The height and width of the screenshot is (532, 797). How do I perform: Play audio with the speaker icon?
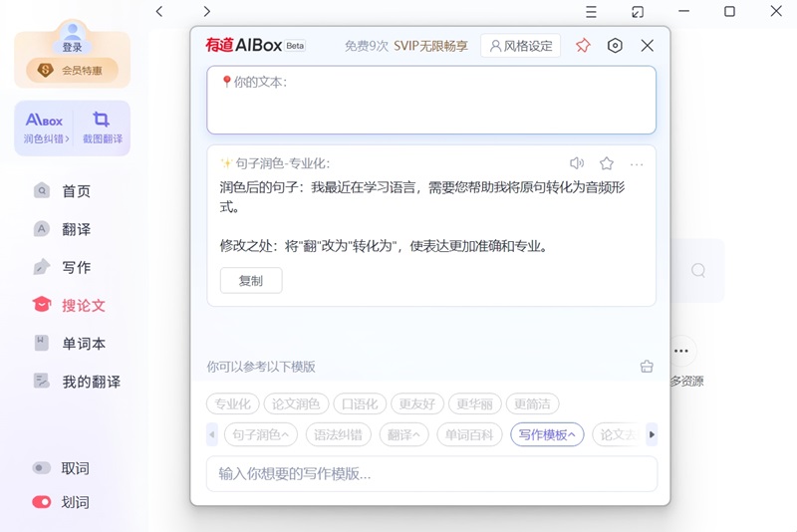click(577, 163)
